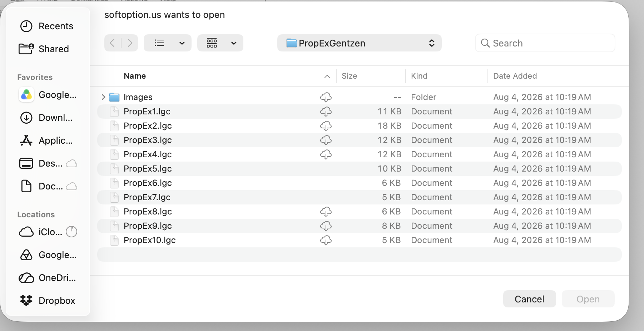Click the forward navigation arrow
644x331 pixels.
(130, 43)
